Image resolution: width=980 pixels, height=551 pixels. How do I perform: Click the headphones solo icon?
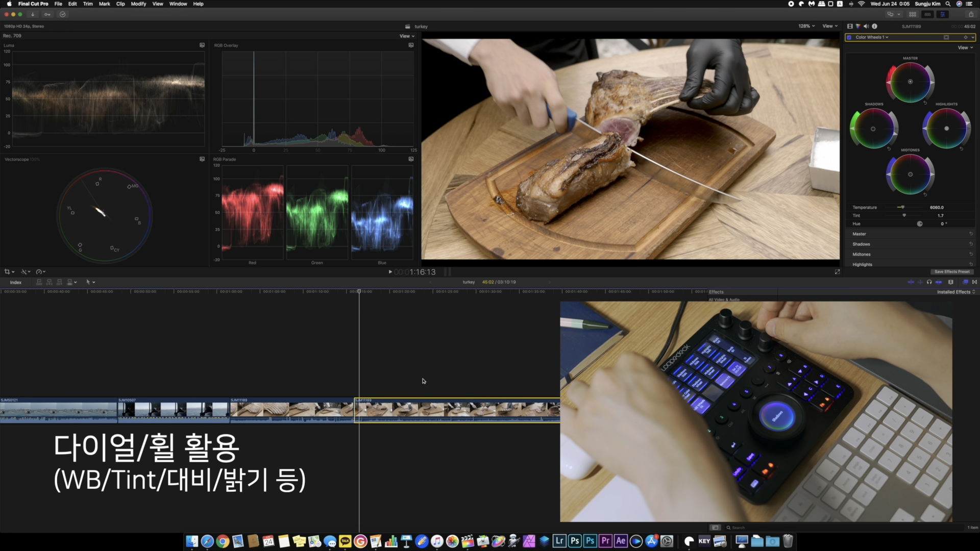929,282
